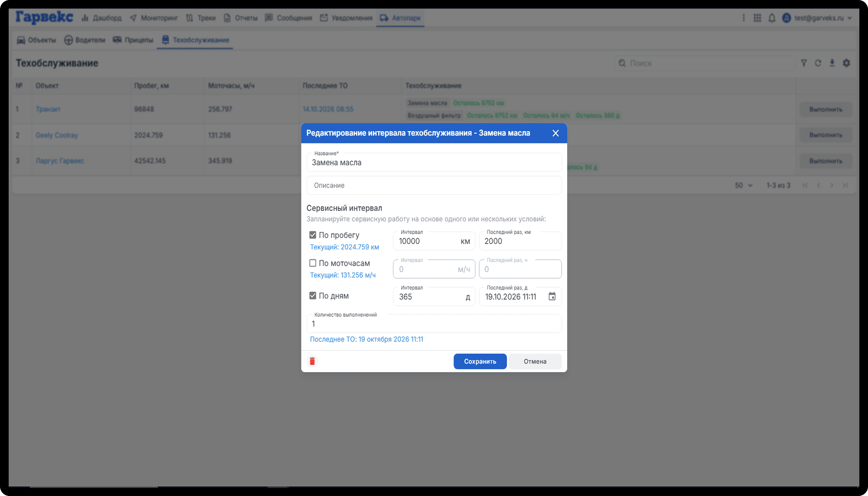
Task: Go to last page arrow
Action: click(845, 185)
